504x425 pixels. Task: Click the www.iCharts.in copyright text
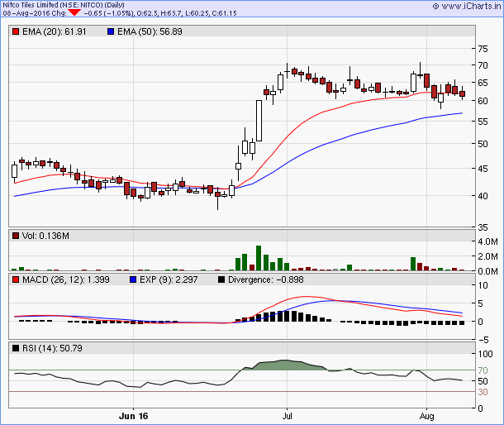pos(467,6)
